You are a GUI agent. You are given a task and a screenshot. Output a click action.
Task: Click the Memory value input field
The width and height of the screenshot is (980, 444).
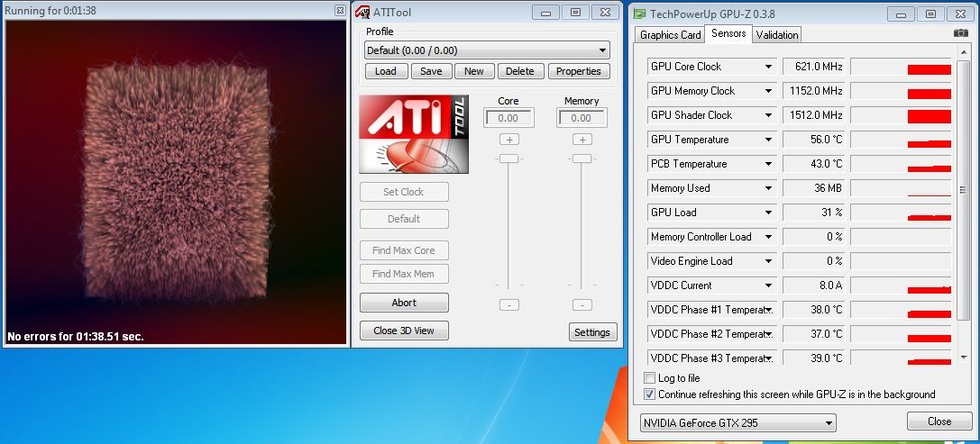coord(582,118)
